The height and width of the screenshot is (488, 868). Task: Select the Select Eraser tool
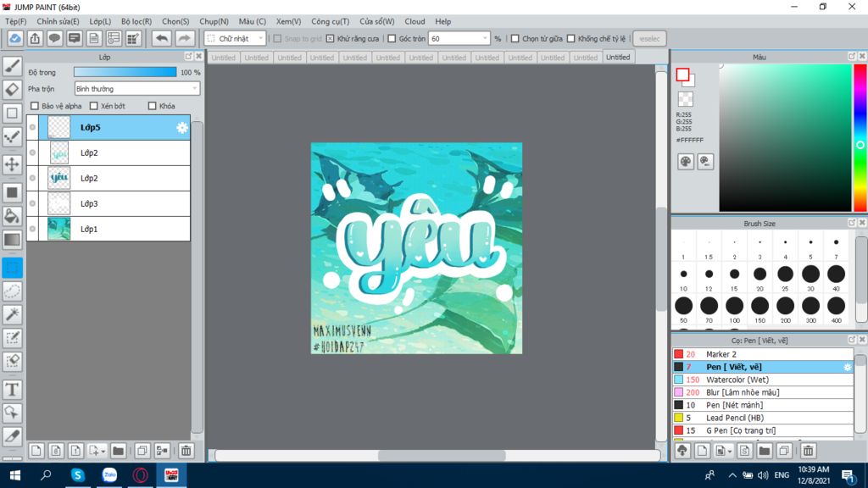point(12,361)
